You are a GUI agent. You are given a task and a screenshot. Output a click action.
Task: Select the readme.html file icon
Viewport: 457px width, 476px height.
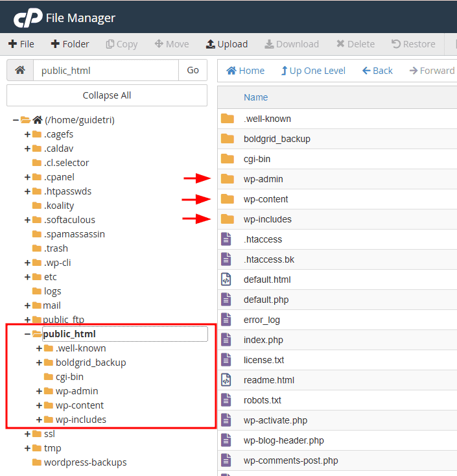point(226,380)
